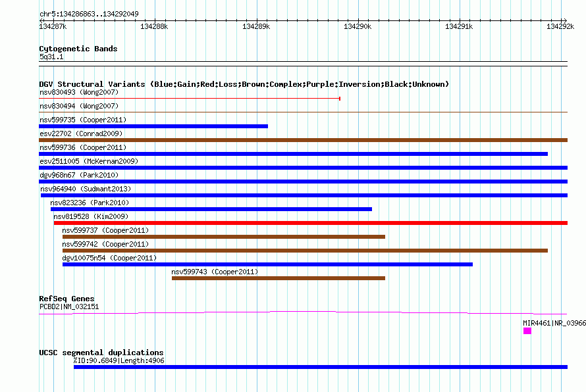The height and width of the screenshot is (392, 586).
Task: Click the nsv819528 (Kim2009) label
Action: point(91,216)
